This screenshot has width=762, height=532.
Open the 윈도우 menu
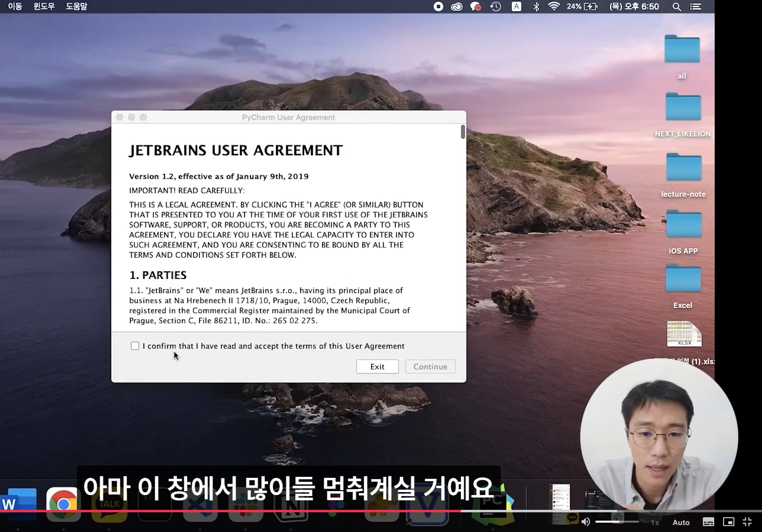tap(44, 6)
